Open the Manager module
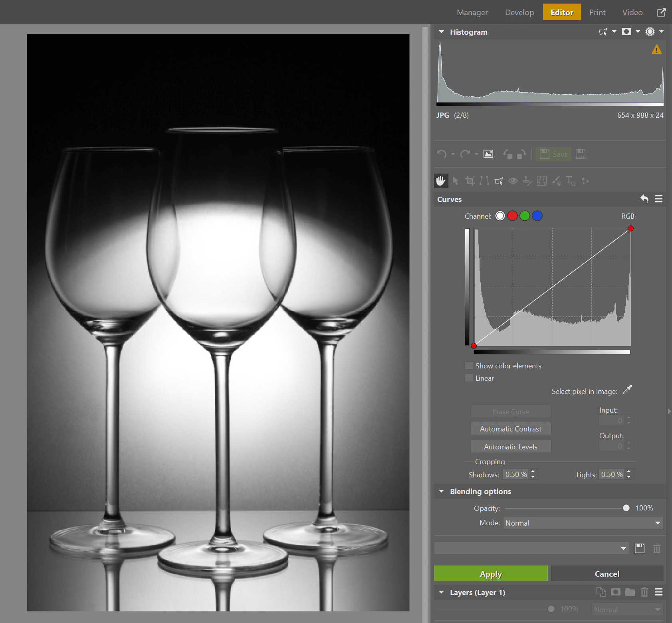Screen dimensions: 672x623 pos(472,12)
